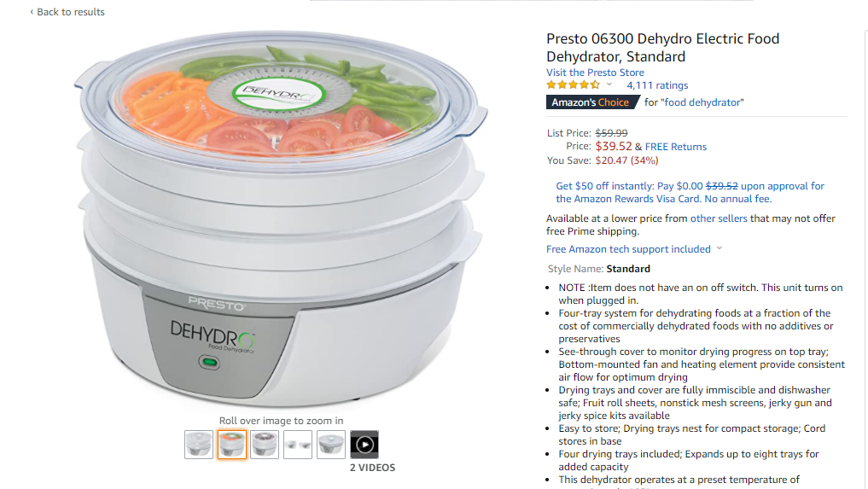This screenshot has width=868, height=489.
Task: Click the main dehydrator product image
Action: point(281,218)
